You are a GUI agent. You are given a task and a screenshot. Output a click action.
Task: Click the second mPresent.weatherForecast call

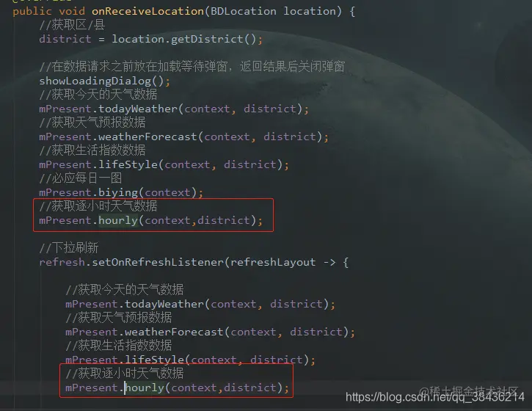pyautogui.click(x=210, y=332)
